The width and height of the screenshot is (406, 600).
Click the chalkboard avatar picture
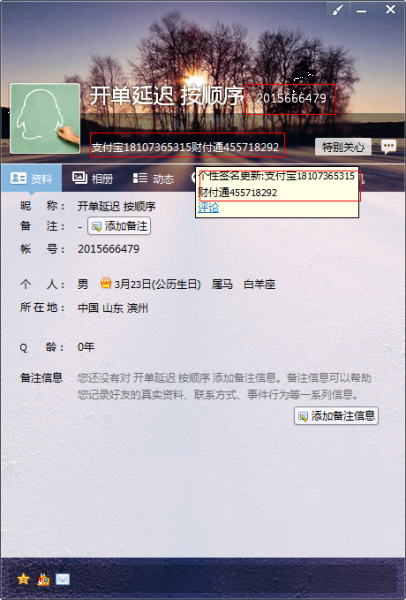[45, 119]
